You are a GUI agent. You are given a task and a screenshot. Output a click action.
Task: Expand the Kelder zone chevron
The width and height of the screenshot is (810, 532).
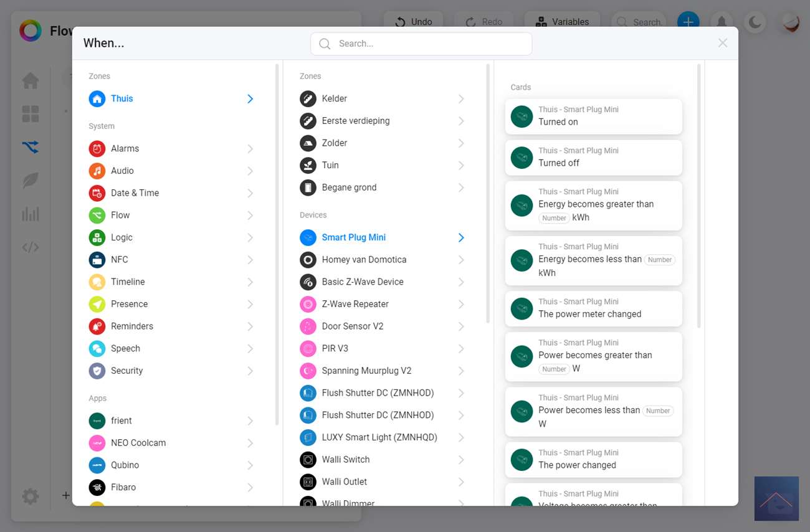[461, 99]
